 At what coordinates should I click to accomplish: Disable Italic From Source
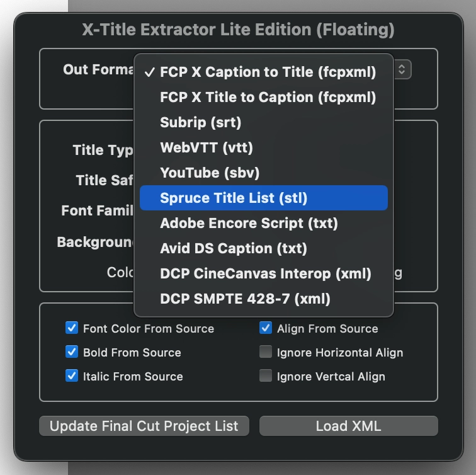[72, 376]
